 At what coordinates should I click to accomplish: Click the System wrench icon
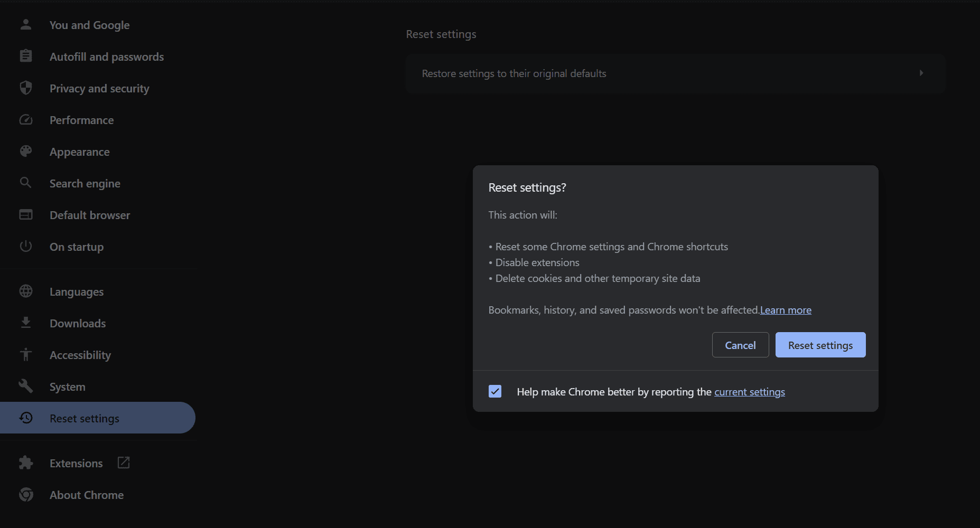25,386
